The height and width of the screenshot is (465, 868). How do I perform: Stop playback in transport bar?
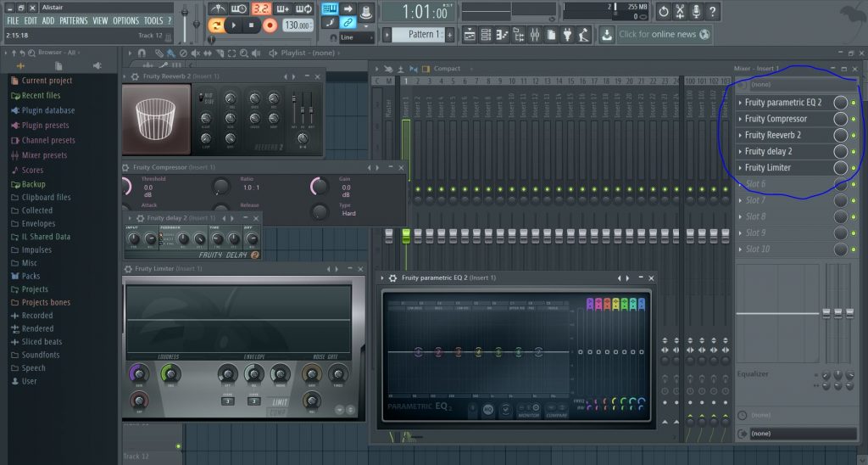(251, 25)
